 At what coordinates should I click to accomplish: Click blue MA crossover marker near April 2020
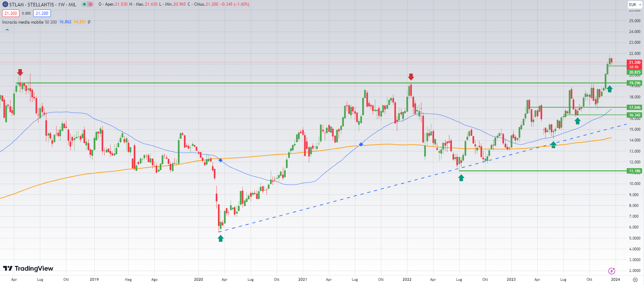click(221, 160)
